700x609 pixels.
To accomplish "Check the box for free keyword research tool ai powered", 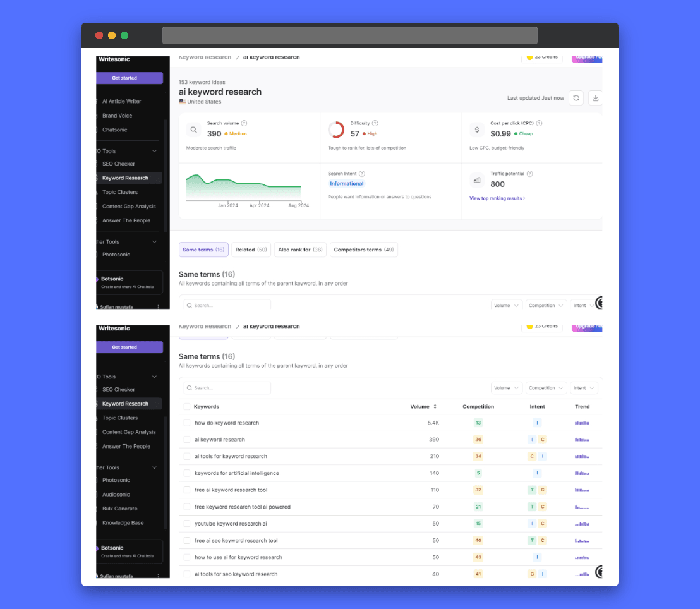I will 186,507.
